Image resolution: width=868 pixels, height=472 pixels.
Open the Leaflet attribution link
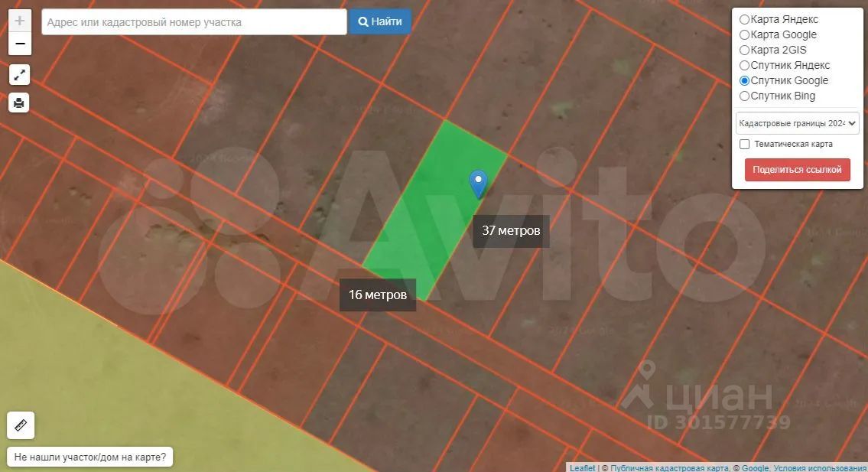click(x=582, y=468)
